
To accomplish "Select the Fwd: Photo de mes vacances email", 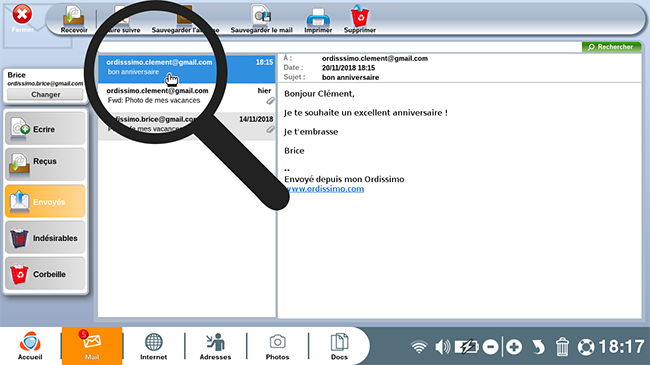I will (x=187, y=96).
